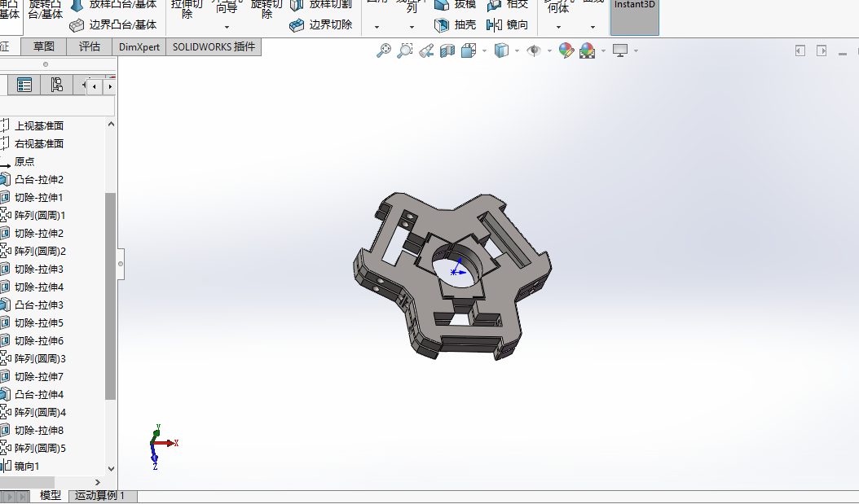
Task: Open the dropdown arrow under 参考几何体
Action: click(x=558, y=27)
